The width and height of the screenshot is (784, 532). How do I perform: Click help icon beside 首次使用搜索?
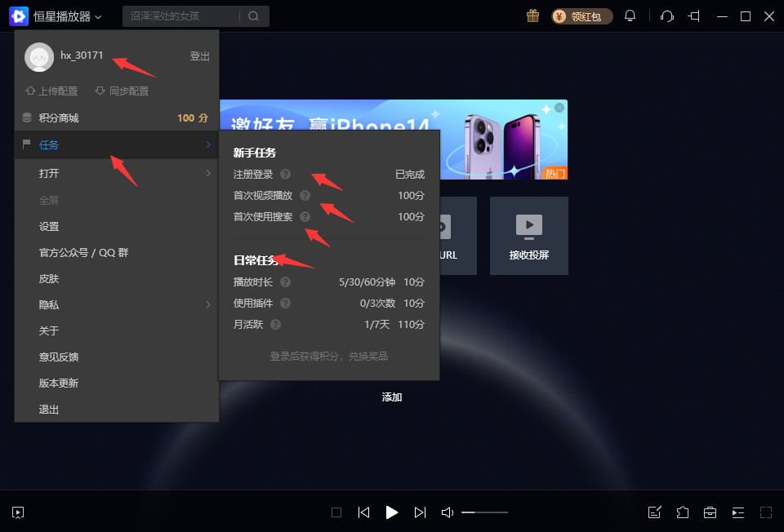(x=305, y=217)
